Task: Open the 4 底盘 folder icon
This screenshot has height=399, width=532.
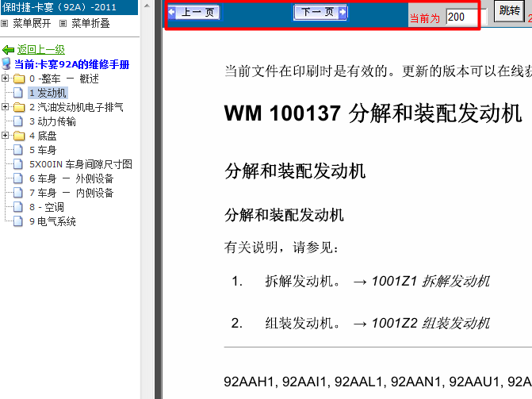Action: point(19,136)
